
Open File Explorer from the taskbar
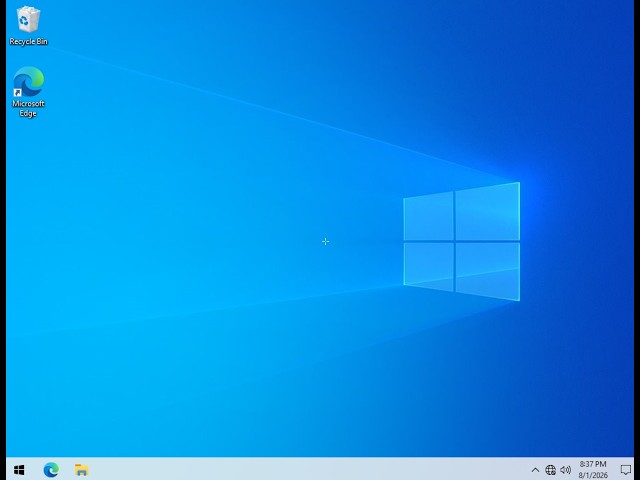82,470
